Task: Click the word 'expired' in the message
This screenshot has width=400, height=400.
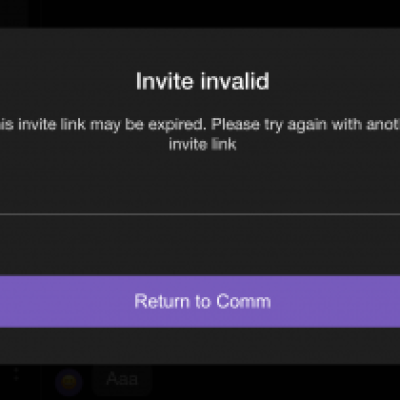Action: [x=175, y=125]
